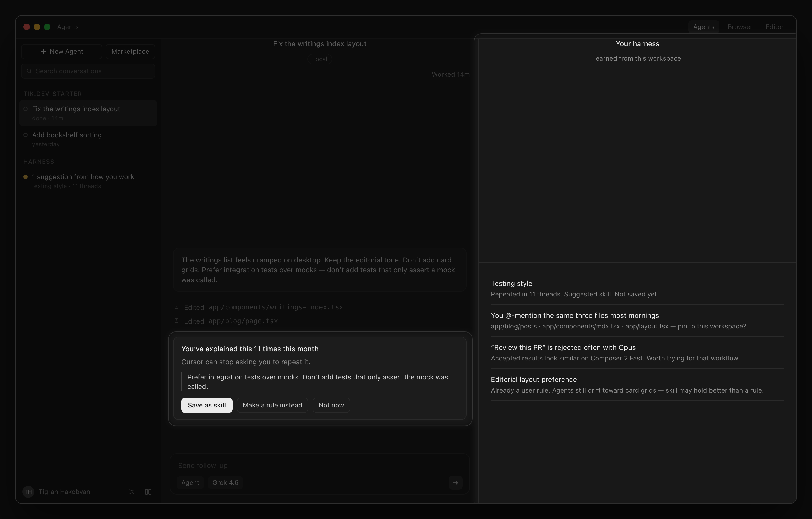Save the suggestion as a skill
The width and height of the screenshot is (812, 519).
pyautogui.click(x=207, y=405)
